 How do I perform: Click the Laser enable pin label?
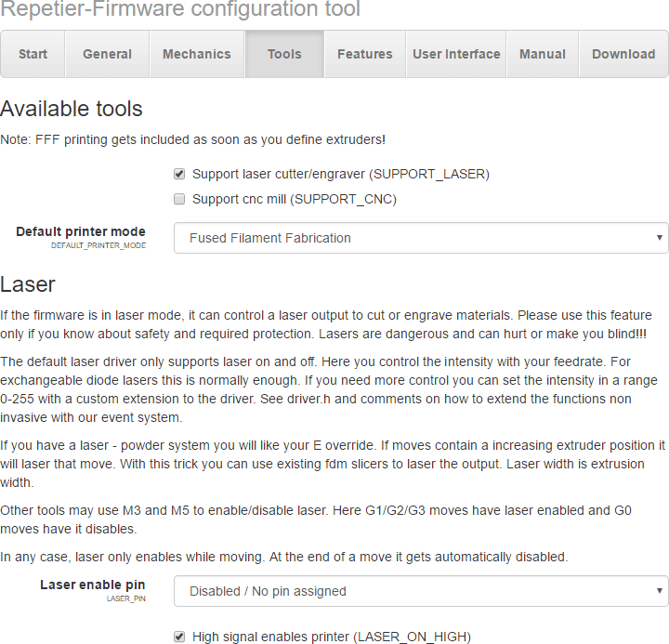(93, 585)
